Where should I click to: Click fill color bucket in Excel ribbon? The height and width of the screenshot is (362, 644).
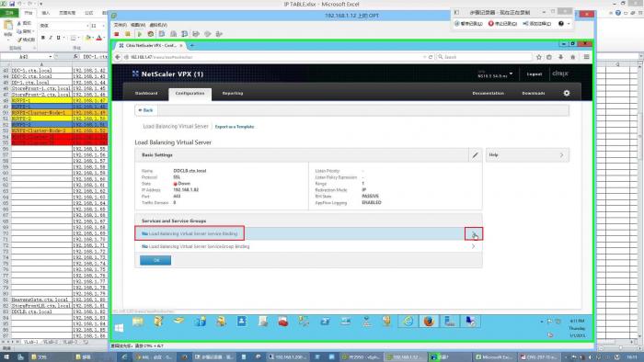pos(87,38)
